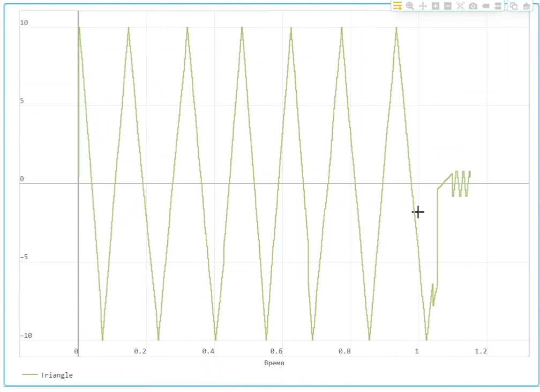This screenshot has width=540, height=392.
Task: Toggle the legend display icon in the toolbar
Action: [397, 6]
